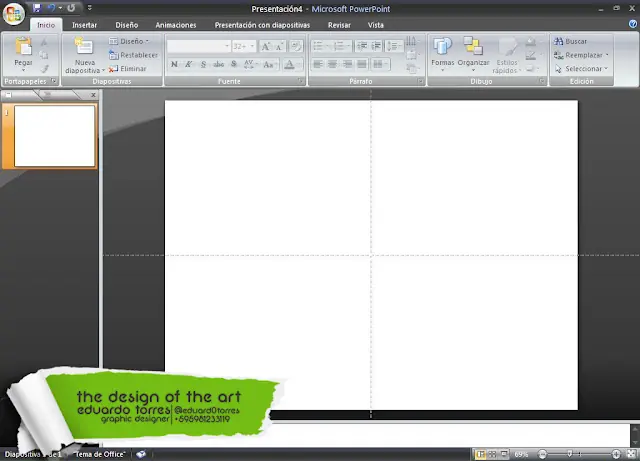Viewport: 640px width, 461px height.
Task: Decrease the list indent level
Action: click(362, 46)
